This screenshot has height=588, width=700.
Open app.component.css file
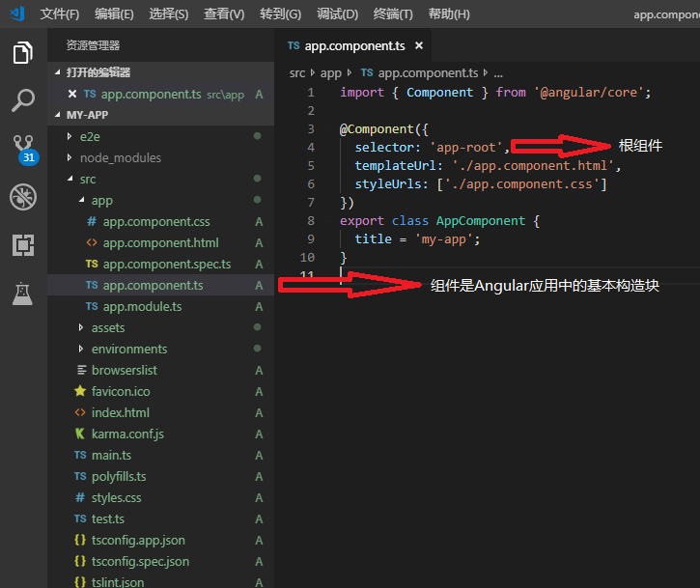[x=160, y=221]
